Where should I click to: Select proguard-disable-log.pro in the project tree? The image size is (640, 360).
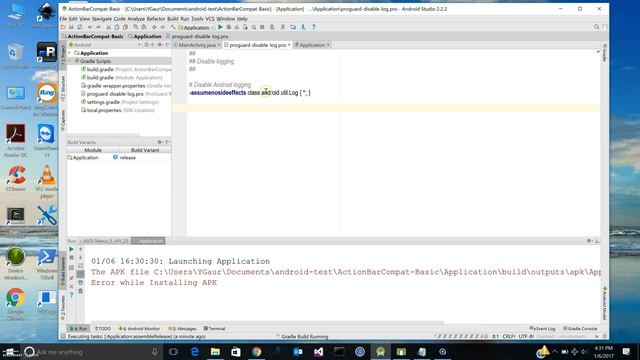point(126,94)
